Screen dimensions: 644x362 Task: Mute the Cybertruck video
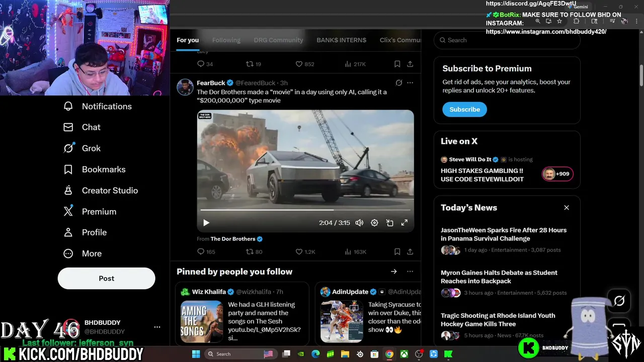click(x=359, y=223)
